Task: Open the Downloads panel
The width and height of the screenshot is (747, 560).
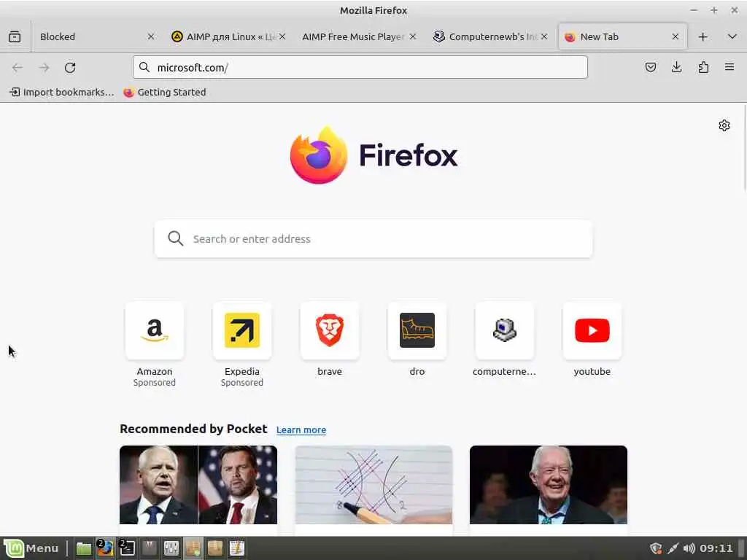Action: (676, 67)
